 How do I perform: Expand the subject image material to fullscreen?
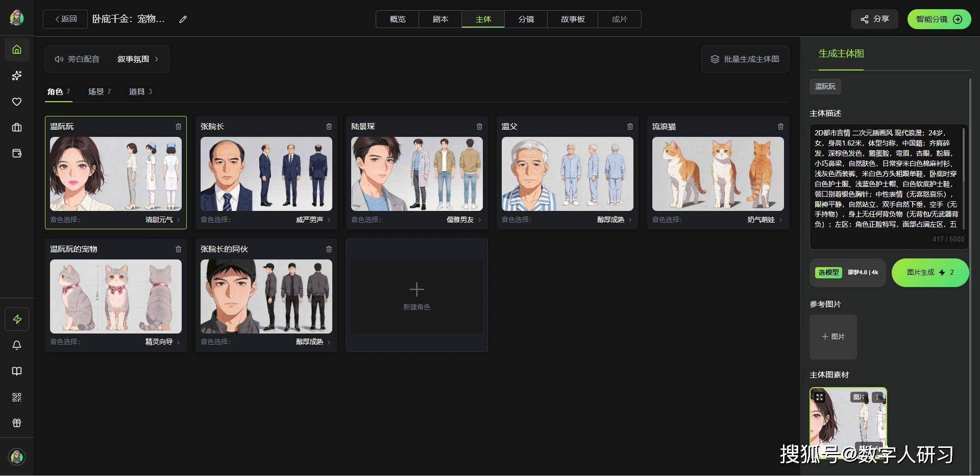click(820, 397)
